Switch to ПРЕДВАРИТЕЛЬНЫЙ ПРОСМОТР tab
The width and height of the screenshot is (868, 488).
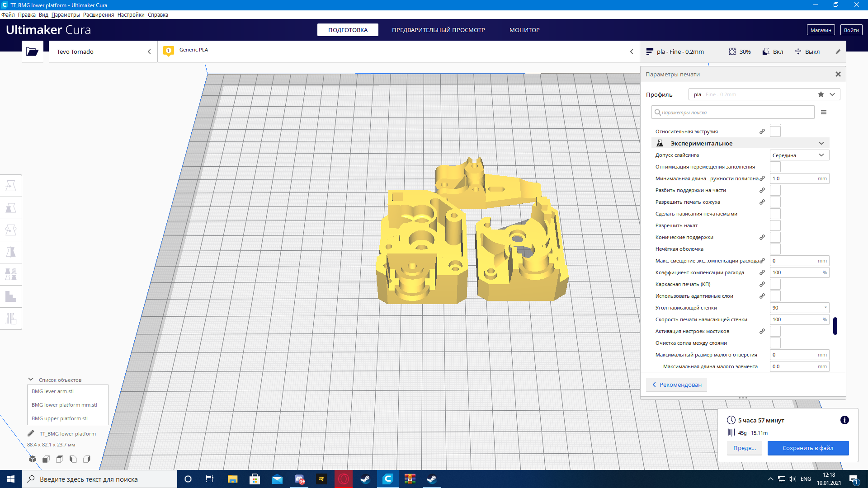438,30
